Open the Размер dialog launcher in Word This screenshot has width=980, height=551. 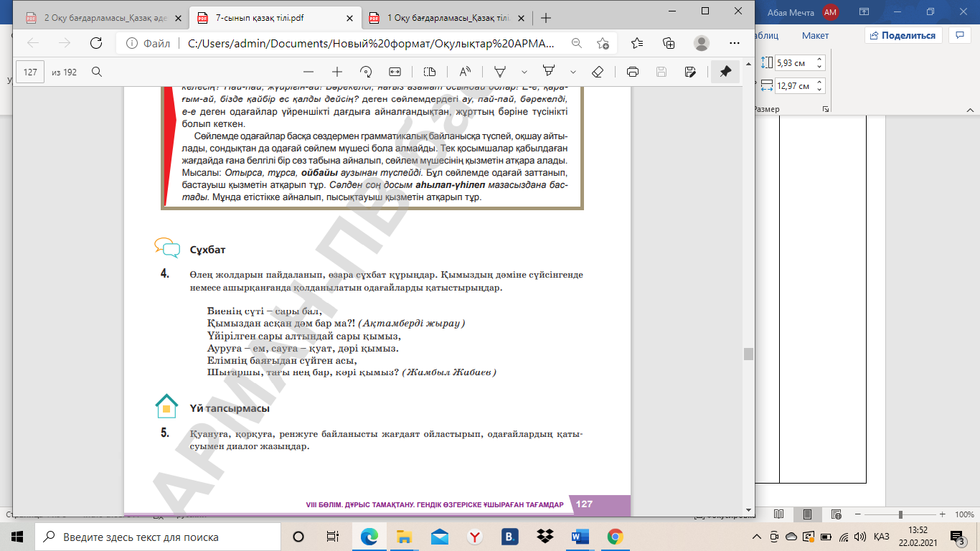pos(825,109)
